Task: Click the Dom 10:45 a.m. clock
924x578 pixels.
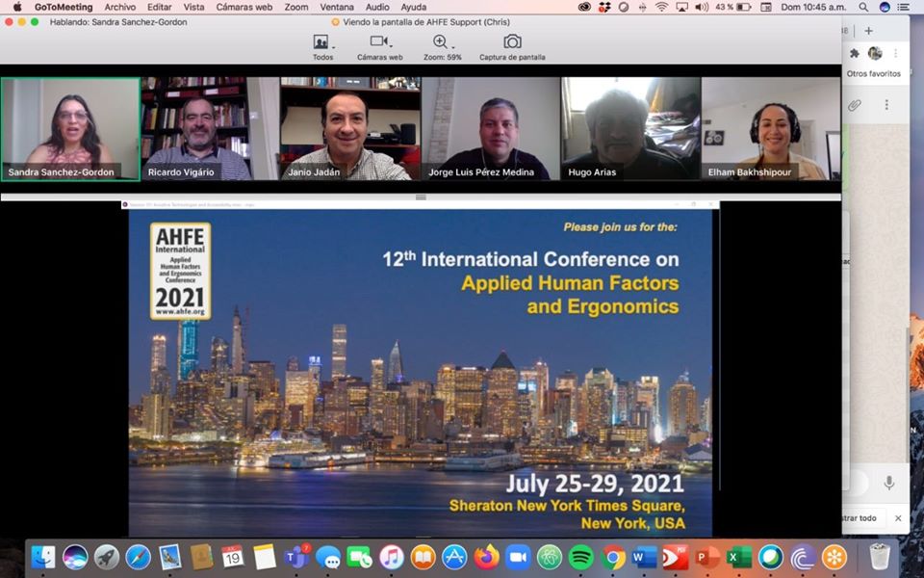Action: tap(814, 7)
